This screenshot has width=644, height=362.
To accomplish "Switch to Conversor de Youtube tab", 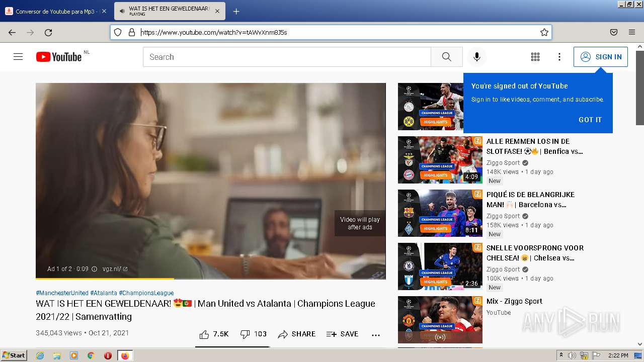I will click(56, 11).
